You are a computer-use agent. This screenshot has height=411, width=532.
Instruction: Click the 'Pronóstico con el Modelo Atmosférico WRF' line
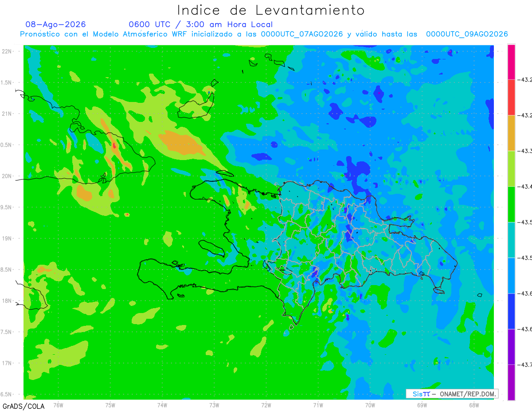point(264,34)
